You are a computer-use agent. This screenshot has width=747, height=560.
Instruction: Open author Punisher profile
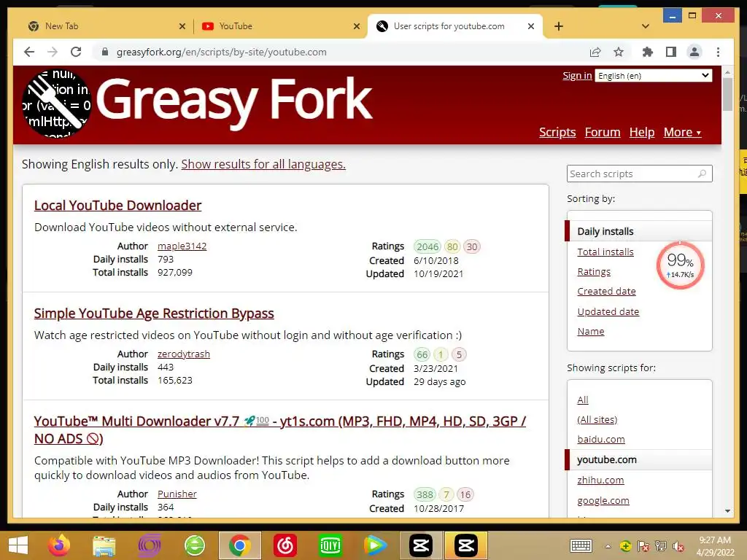point(177,494)
